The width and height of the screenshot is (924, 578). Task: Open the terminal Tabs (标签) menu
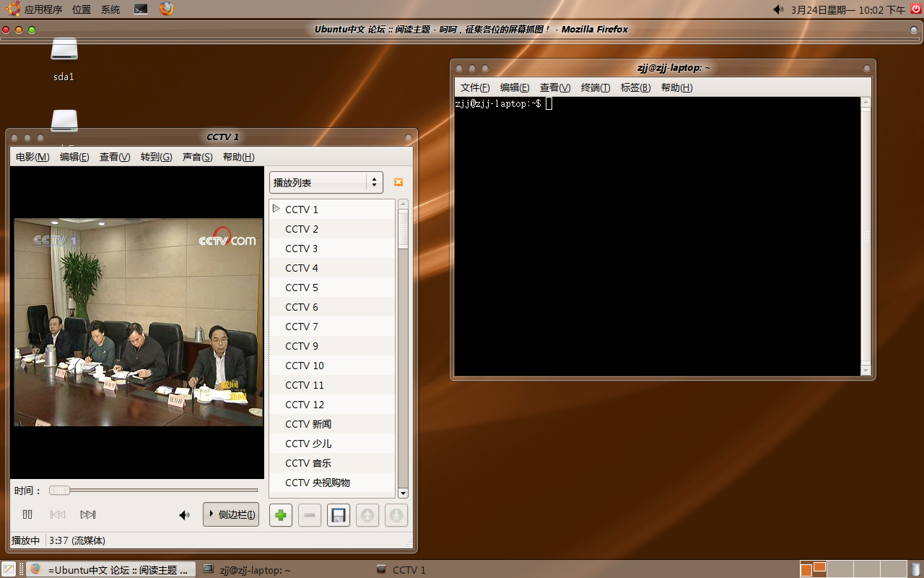[x=635, y=87]
